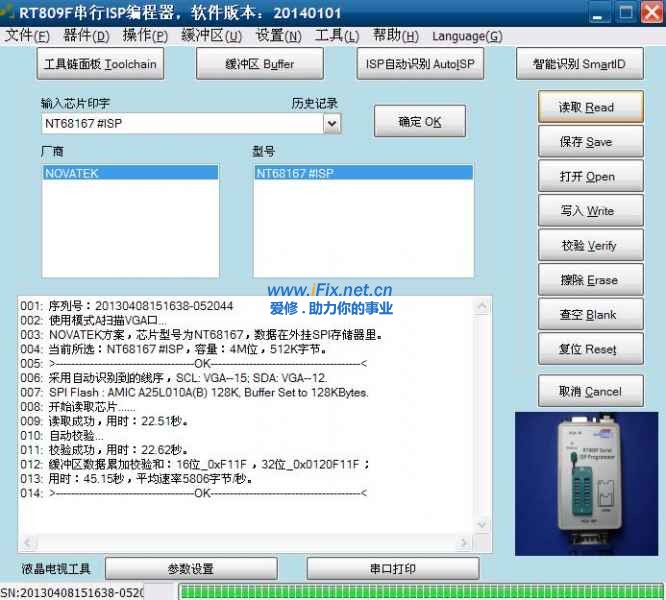Click the 校验 Verify button
This screenshot has width=666, height=600.
590,245
